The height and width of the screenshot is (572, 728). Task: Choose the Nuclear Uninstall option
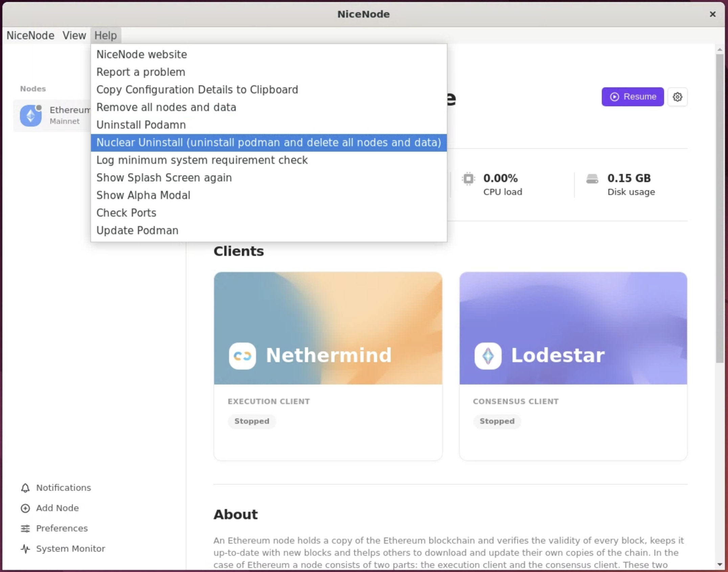click(269, 142)
